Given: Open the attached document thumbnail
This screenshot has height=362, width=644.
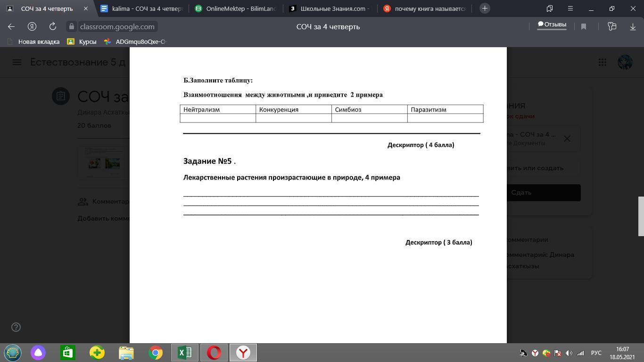Looking at the screenshot, I should [x=104, y=162].
